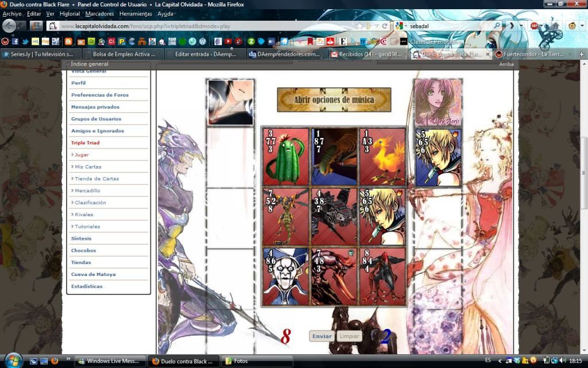This screenshot has height=368, width=588.
Task: Open Tienda de Cartas link
Action: pos(96,179)
